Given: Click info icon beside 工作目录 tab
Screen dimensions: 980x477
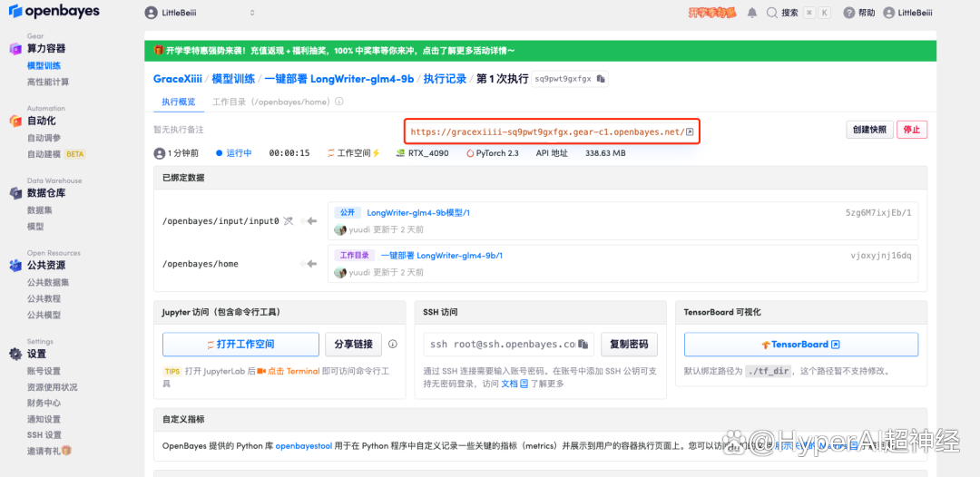Looking at the screenshot, I should (x=339, y=102).
